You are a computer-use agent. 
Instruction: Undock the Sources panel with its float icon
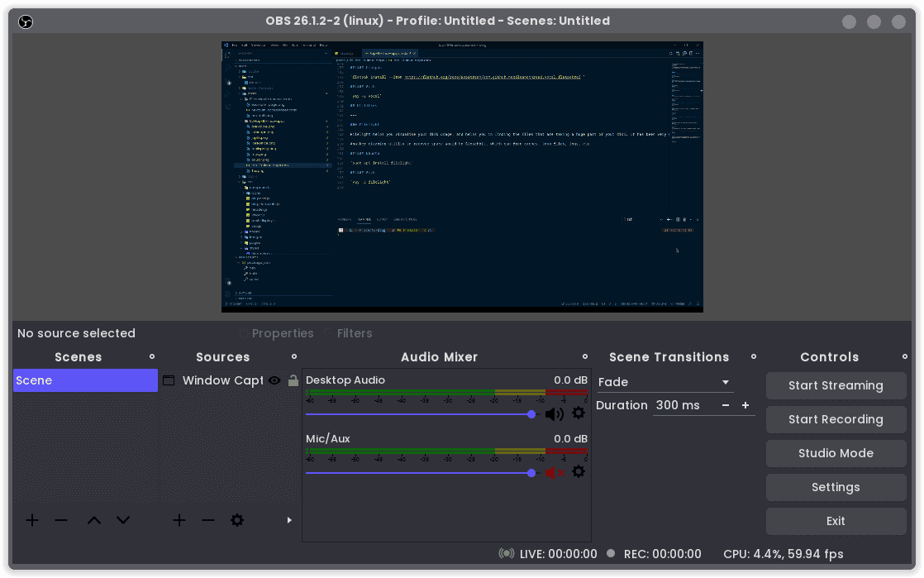294,357
